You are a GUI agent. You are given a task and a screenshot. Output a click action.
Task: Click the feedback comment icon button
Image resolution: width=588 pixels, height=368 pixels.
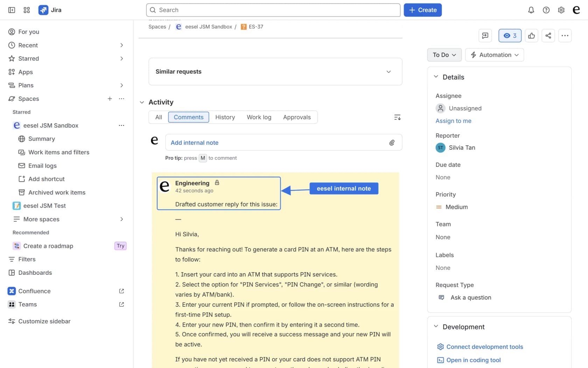tap(485, 35)
